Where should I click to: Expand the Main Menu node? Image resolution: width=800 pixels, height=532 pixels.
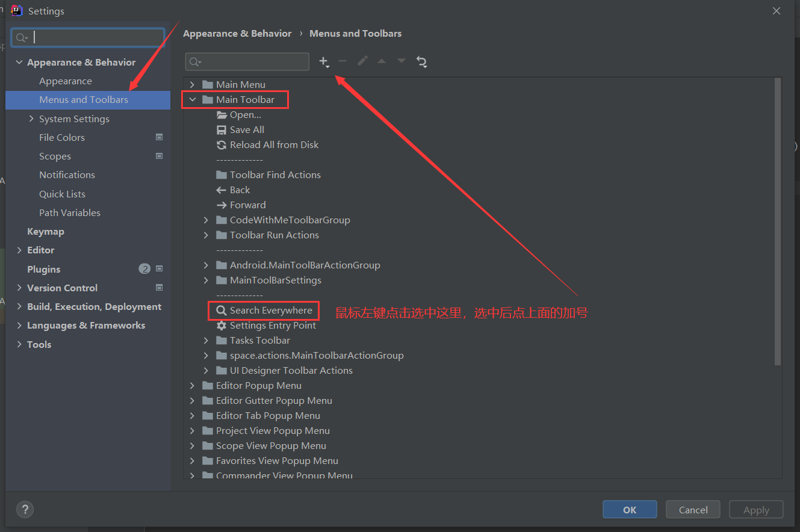[193, 85]
